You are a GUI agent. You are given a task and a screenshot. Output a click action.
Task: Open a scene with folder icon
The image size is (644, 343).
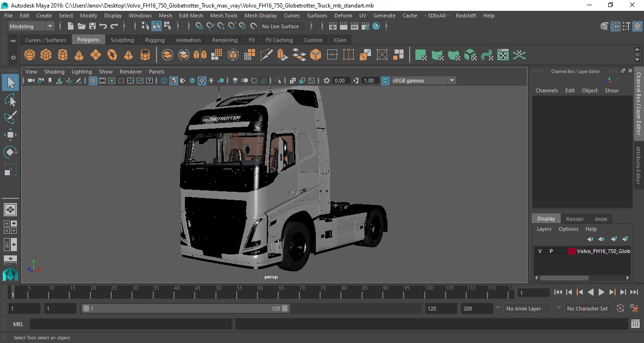tap(82, 26)
